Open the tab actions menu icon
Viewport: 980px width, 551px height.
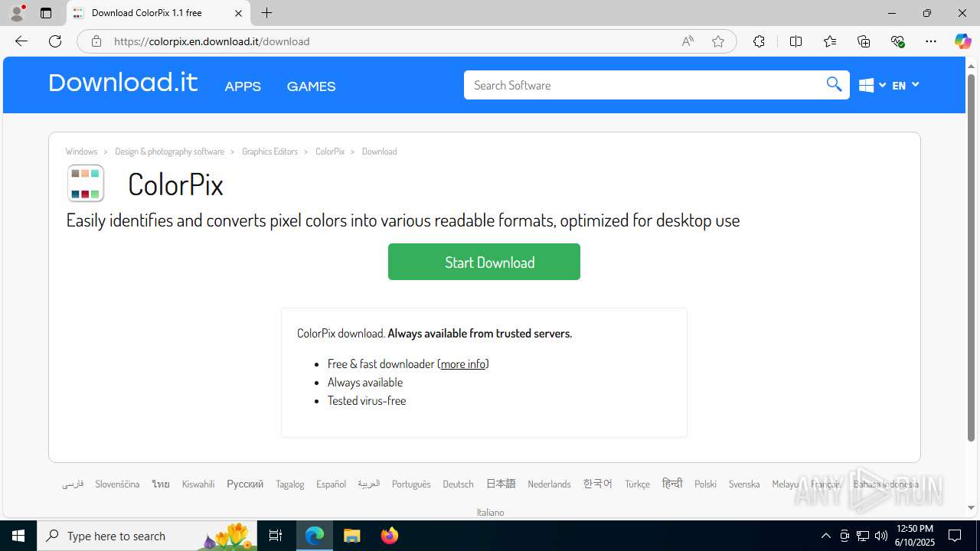46,13
